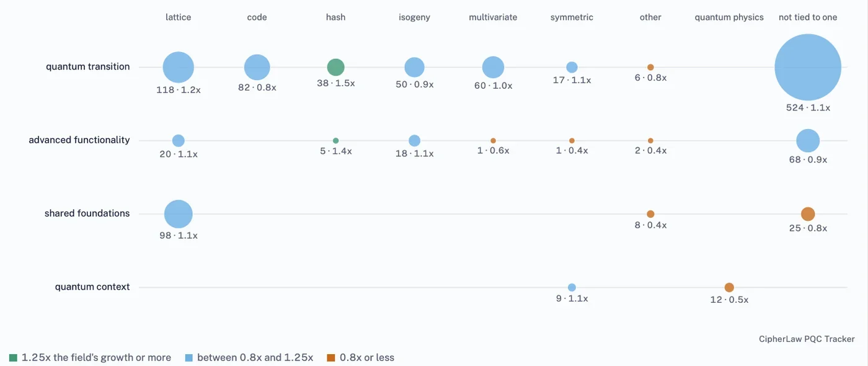Screen dimensions: 868x366
Task: Open the CipherLaw PQC Tracker credit
Action: click(x=807, y=339)
